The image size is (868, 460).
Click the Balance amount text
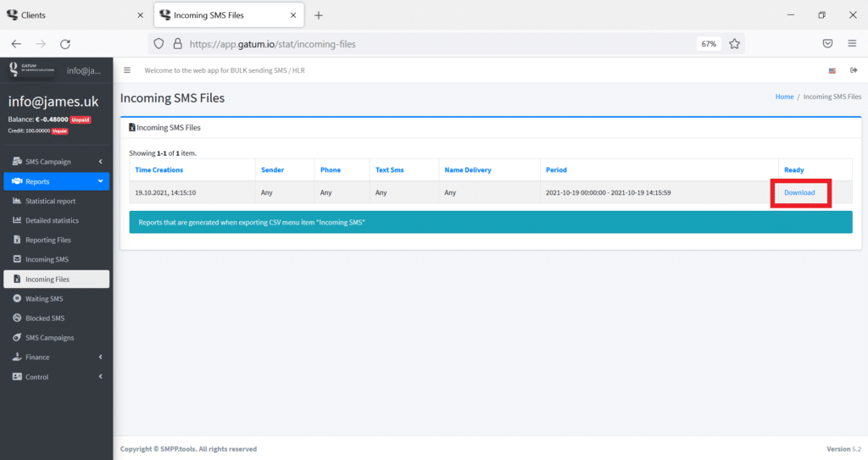[x=52, y=119]
